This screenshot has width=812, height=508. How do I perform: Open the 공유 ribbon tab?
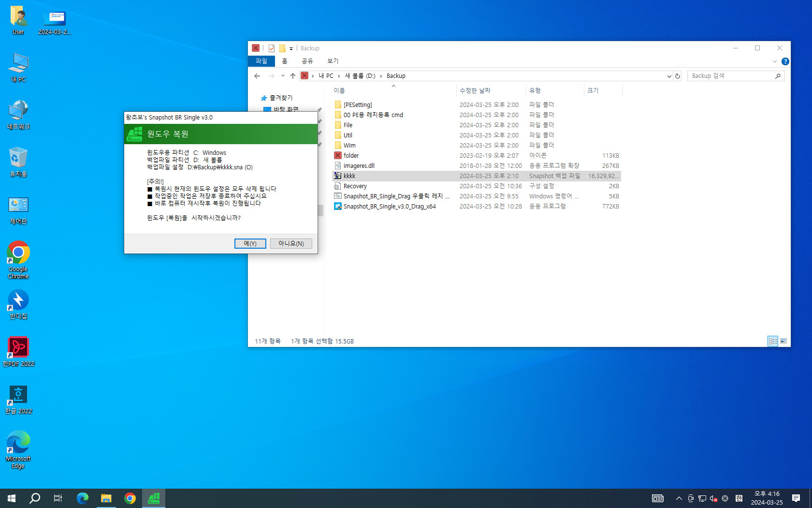(307, 61)
